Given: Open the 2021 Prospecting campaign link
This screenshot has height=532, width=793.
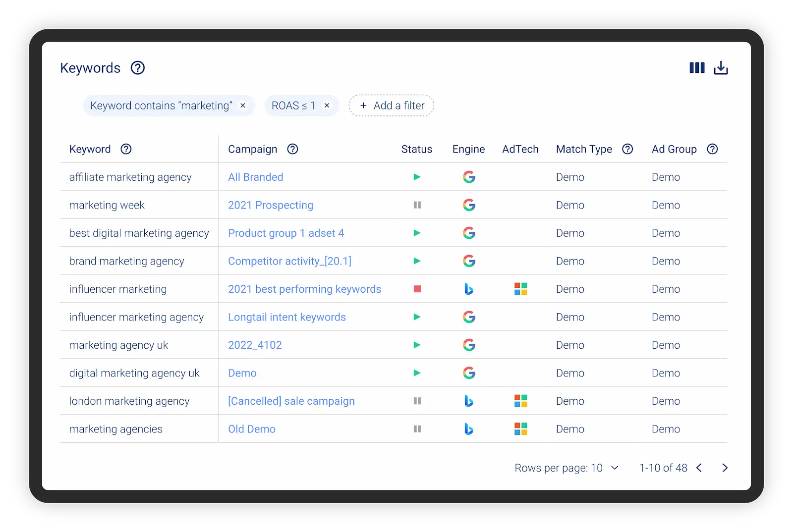Looking at the screenshot, I should (x=271, y=205).
